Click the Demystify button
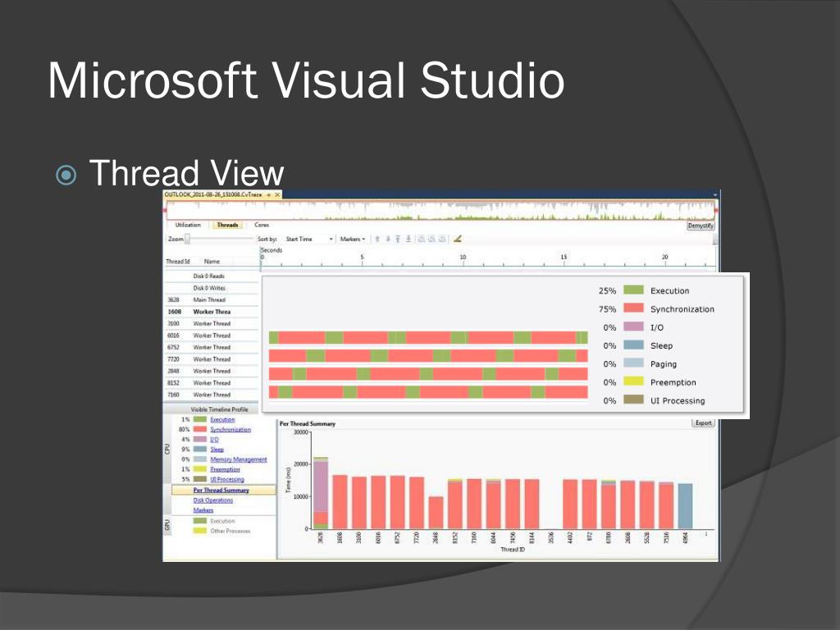Viewport: 840px width, 630px height. (701, 226)
